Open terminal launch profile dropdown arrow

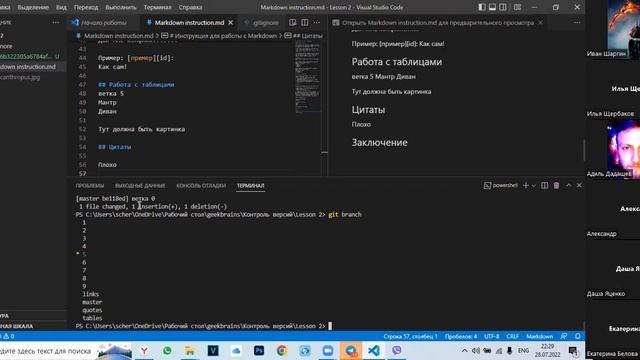tap(533, 186)
